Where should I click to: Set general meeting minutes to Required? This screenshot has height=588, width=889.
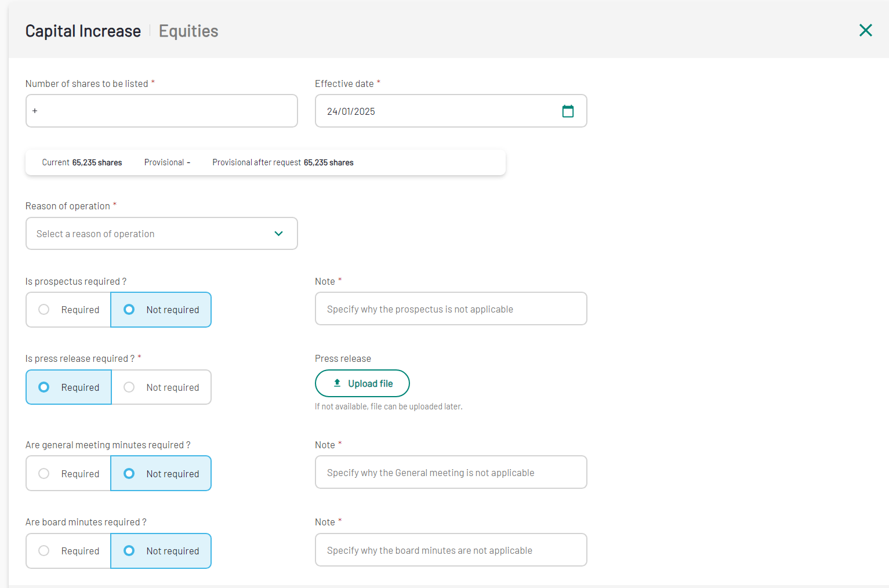coord(68,474)
